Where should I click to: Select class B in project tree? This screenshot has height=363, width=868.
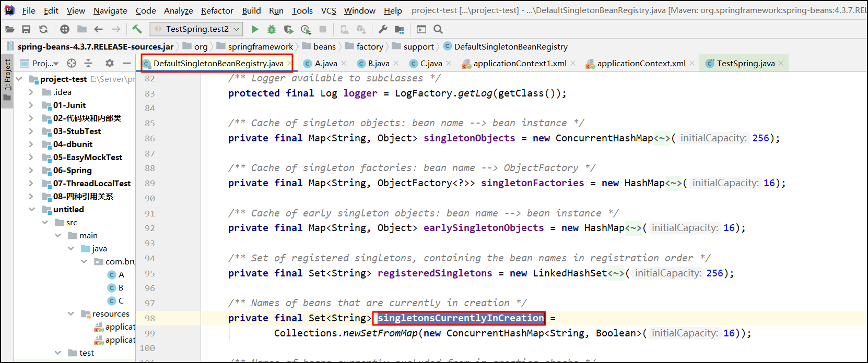[x=121, y=287]
